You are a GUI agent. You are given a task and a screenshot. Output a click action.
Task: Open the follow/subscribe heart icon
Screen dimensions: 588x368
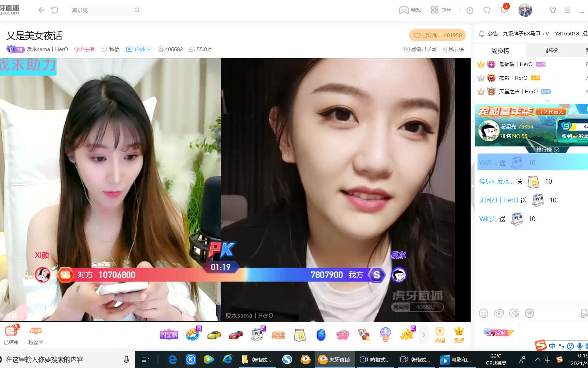[487, 10]
